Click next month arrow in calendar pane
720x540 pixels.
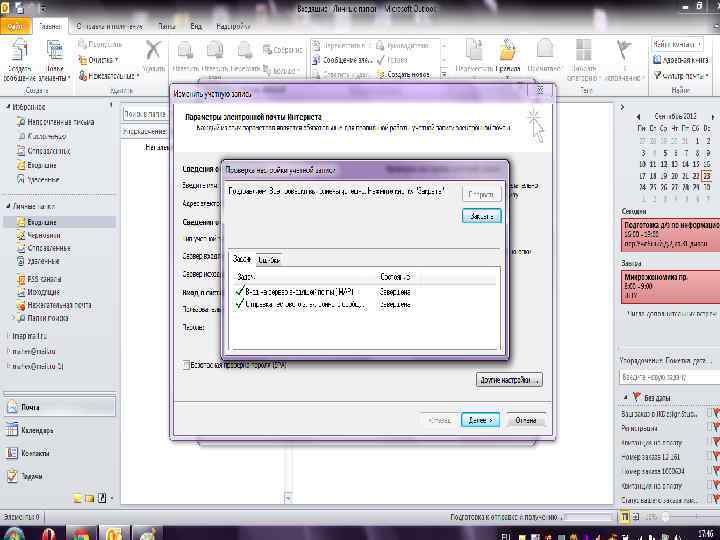[x=713, y=116]
